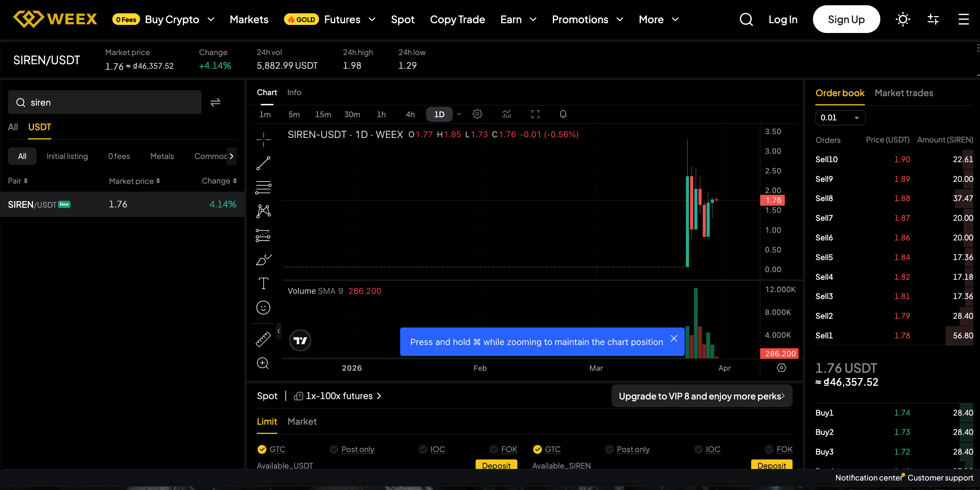
Task: Click Deposit under Available_USDT
Action: pos(496,465)
